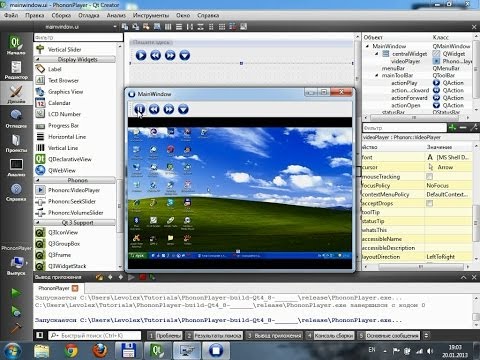Select rewind action in form designer toolbar
The height and width of the screenshot is (360, 480).
(155, 55)
